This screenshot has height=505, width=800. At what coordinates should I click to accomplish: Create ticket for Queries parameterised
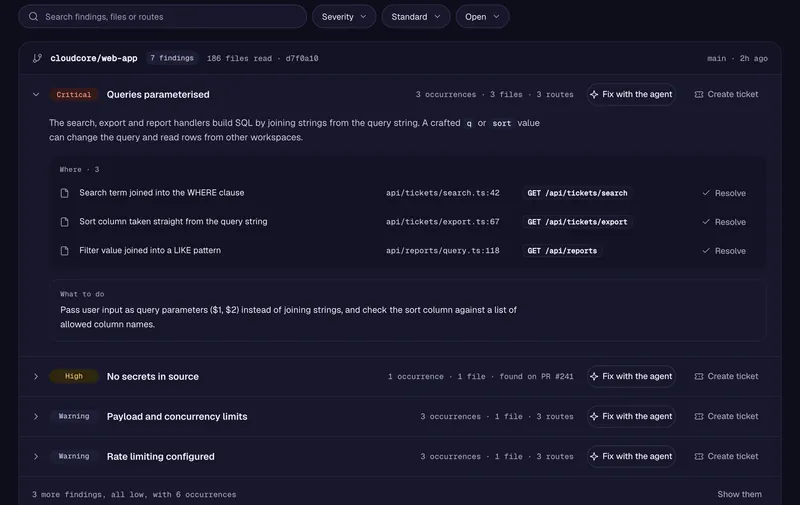point(727,94)
